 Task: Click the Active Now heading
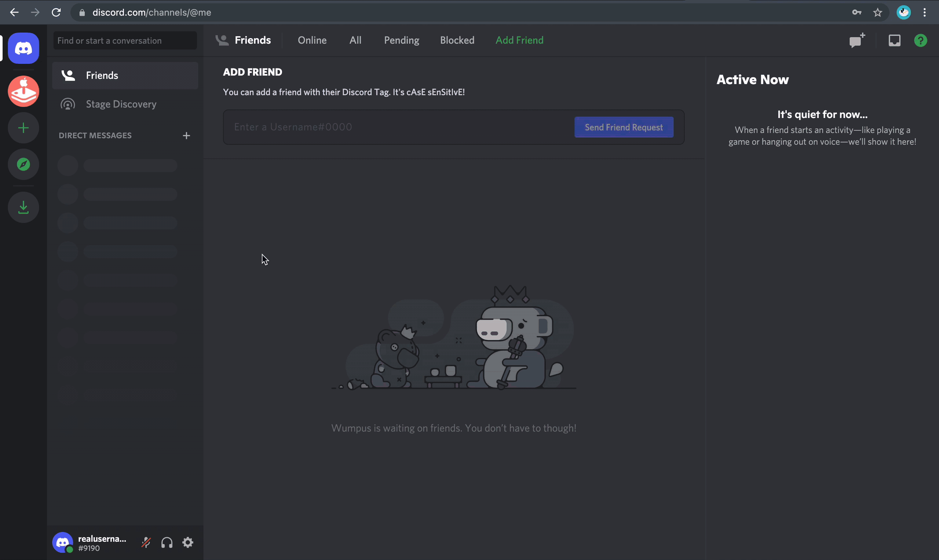point(752,80)
